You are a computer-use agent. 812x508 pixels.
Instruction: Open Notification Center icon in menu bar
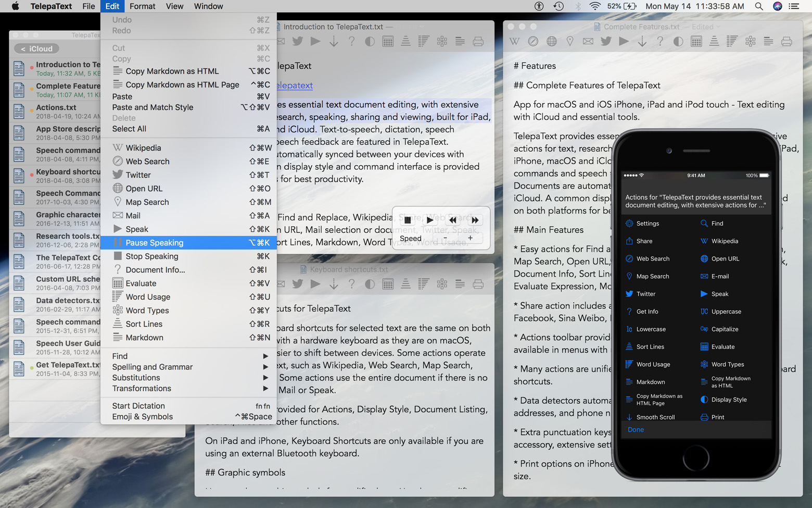click(x=794, y=6)
